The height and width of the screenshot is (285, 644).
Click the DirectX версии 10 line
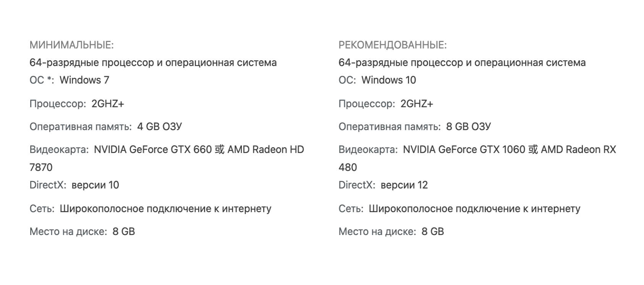(x=74, y=185)
